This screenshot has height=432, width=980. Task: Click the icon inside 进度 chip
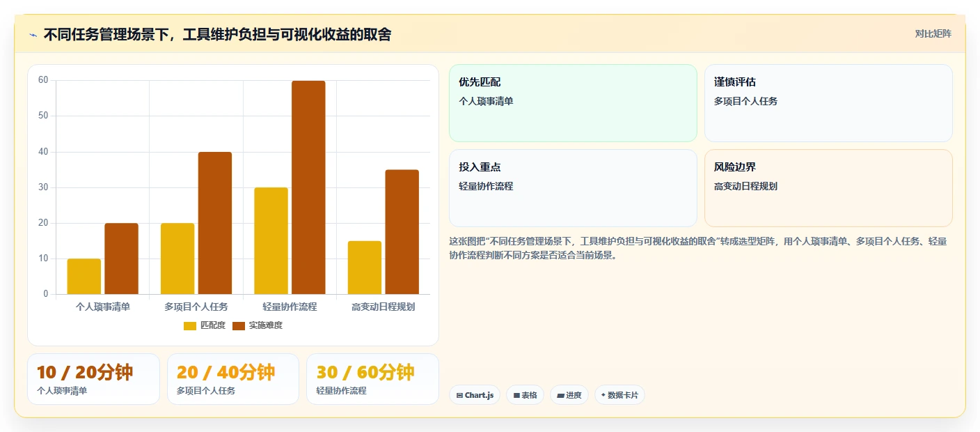560,396
